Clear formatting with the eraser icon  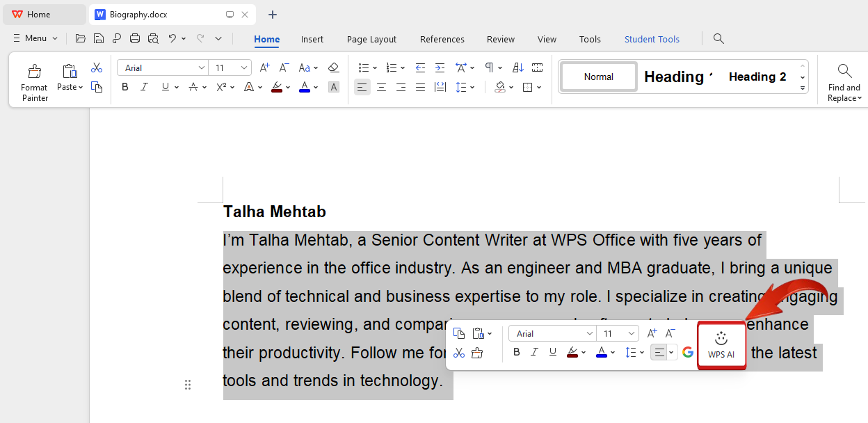[x=333, y=67]
